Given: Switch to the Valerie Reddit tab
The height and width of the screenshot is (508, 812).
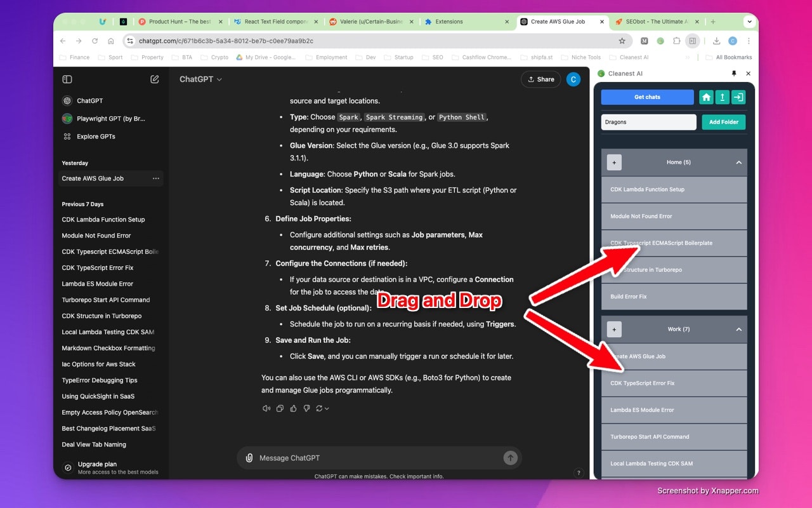Looking at the screenshot, I should click(371, 22).
